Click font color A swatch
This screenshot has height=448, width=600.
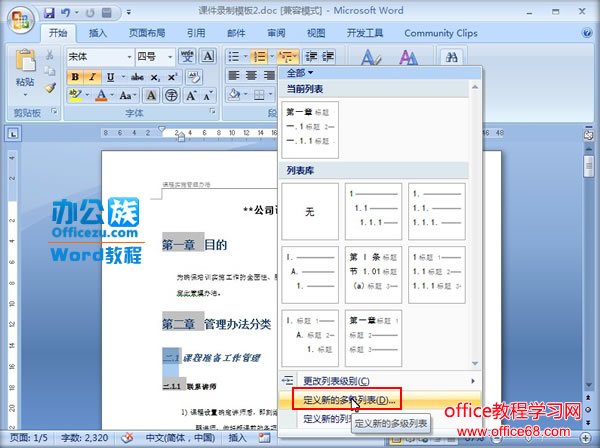pos(101,95)
